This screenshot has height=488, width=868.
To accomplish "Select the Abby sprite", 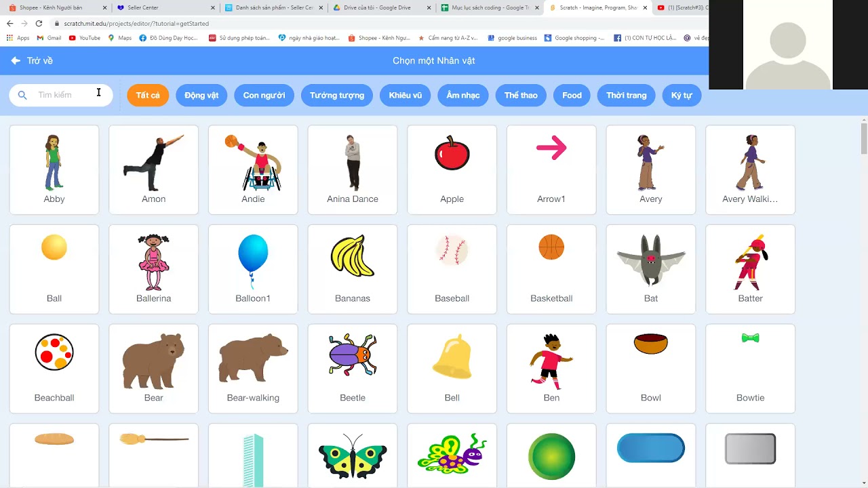I will point(54,169).
